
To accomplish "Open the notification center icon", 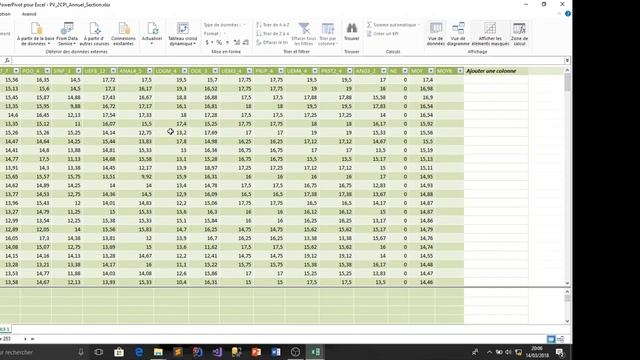I will coord(560,352).
